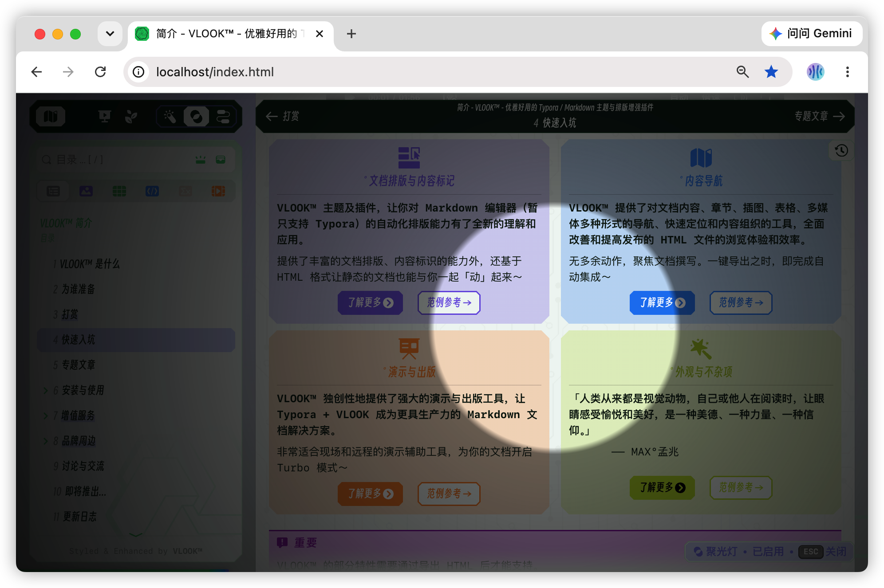Open the tab search dropdown arrow

pos(110,34)
